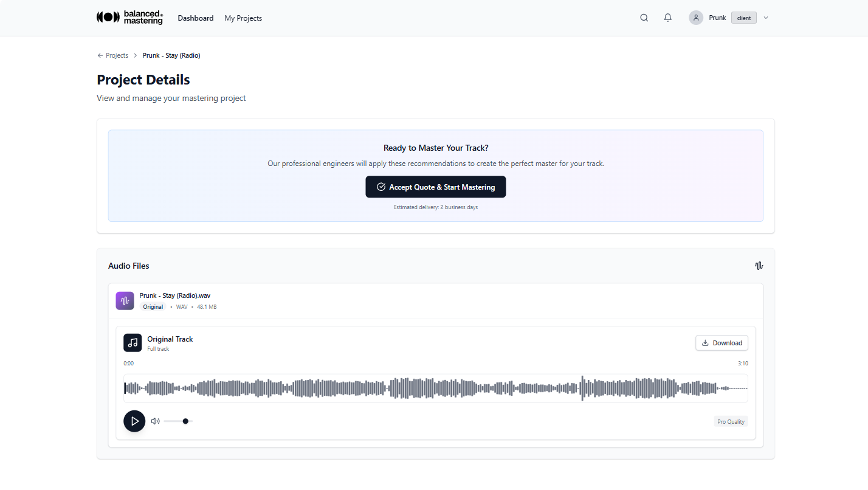Open the Dashboard menu item
The width and height of the screenshot is (868, 490).
pos(196,18)
